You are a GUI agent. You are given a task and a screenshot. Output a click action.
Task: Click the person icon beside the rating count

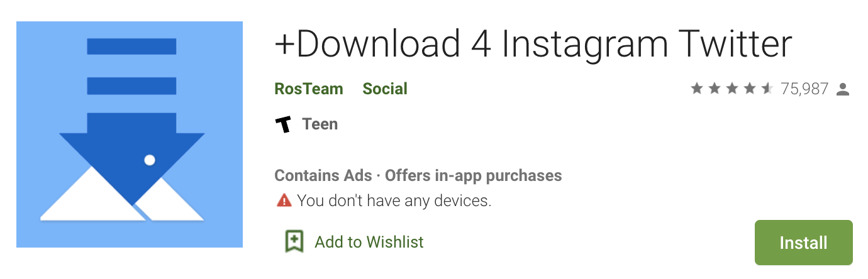tap(843, 90)
